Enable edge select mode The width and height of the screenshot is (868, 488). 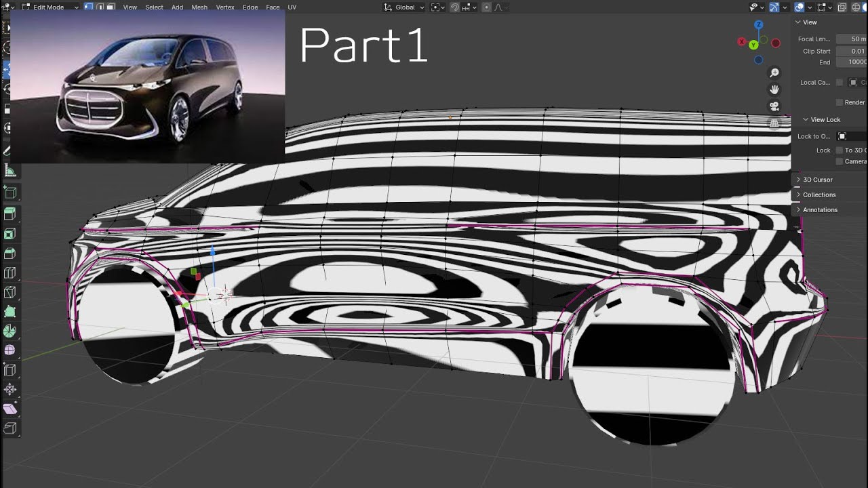[99, 7]
